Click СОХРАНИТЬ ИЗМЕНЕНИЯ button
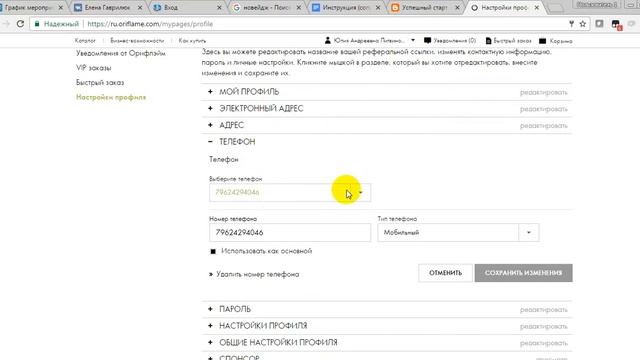 tap(523, 273)
